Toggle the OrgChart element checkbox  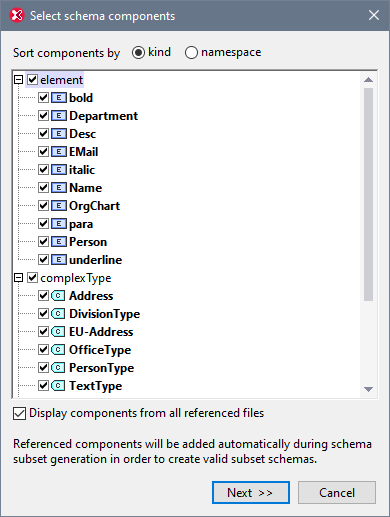[x=43, y=206]
